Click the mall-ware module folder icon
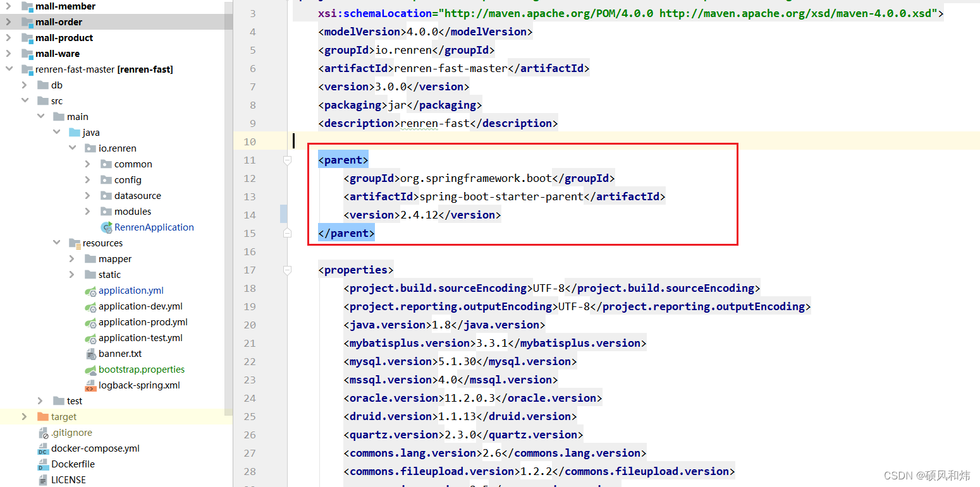980x487 pixels. (27, 54)
